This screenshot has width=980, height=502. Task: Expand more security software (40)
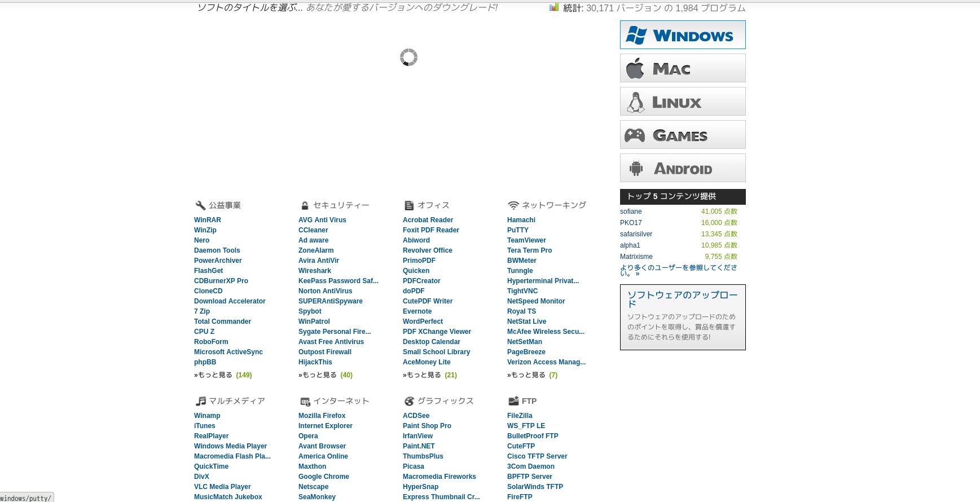coord(326,375)
